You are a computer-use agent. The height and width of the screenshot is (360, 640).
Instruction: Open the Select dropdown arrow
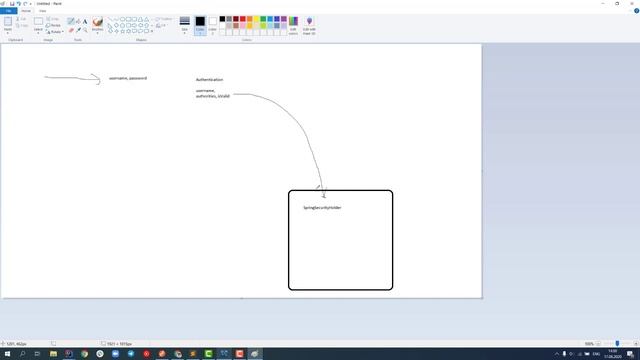(38, 32)
